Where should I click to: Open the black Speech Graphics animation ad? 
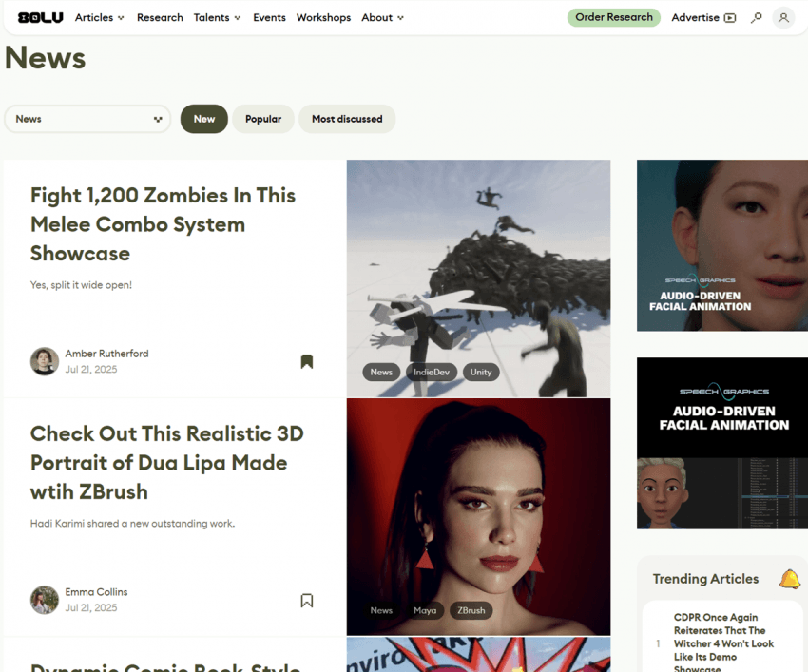click(721, 443)
